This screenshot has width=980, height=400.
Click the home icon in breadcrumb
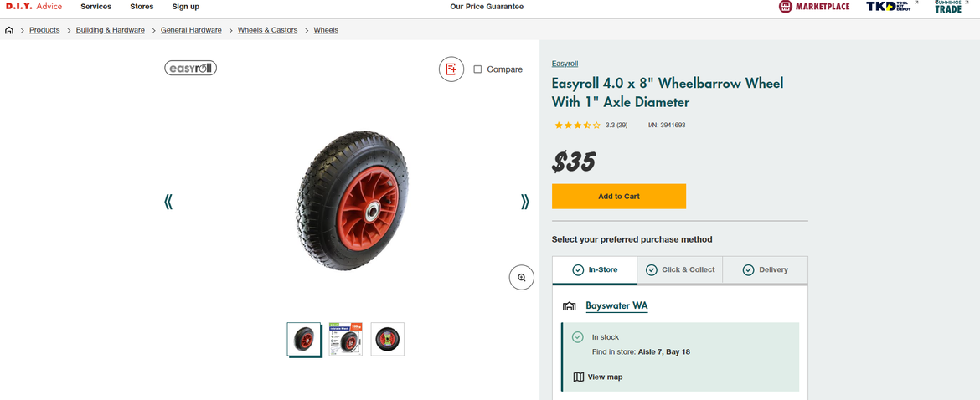point(9,30)
